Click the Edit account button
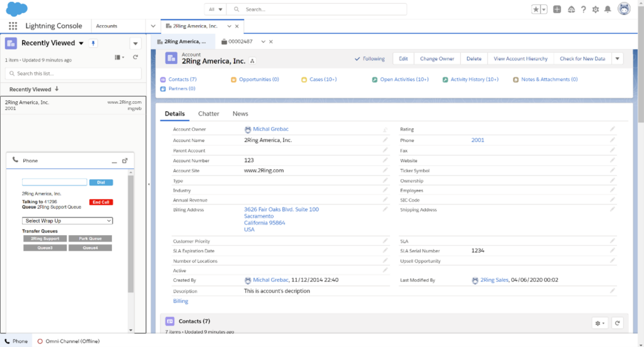This screenshot has height=347, width=644. [403, 58]
